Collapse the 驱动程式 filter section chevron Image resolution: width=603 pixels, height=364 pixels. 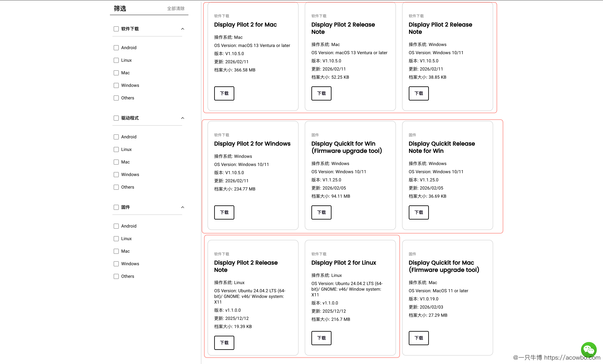(183, 118)
